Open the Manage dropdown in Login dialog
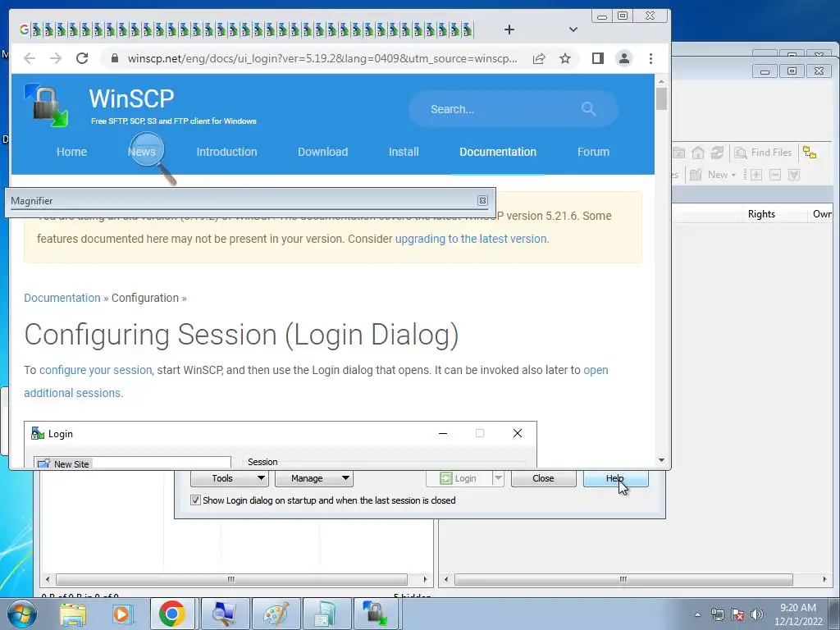 [x=314, y=478]
